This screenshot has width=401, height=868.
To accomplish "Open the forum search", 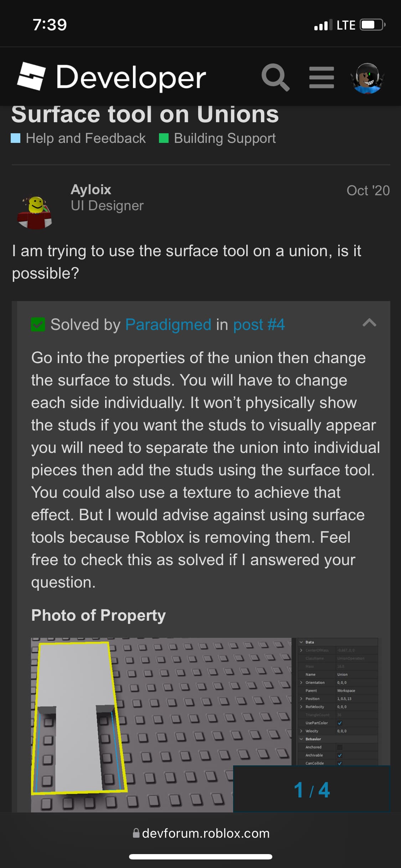I will 275,77.
